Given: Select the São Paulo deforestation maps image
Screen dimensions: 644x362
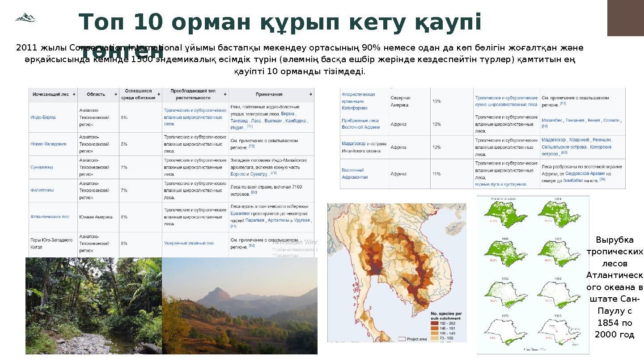Looking at the screenshot, I should [533, 275].
